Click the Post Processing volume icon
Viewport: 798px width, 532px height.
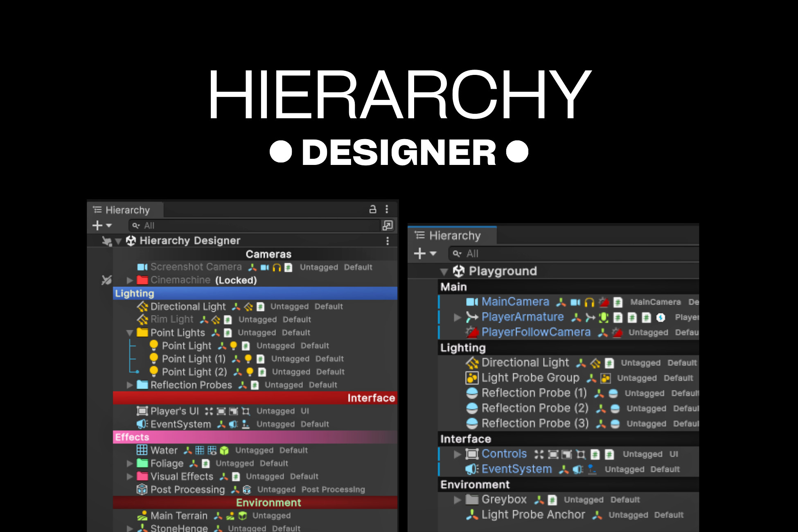(x=142, y=489)
